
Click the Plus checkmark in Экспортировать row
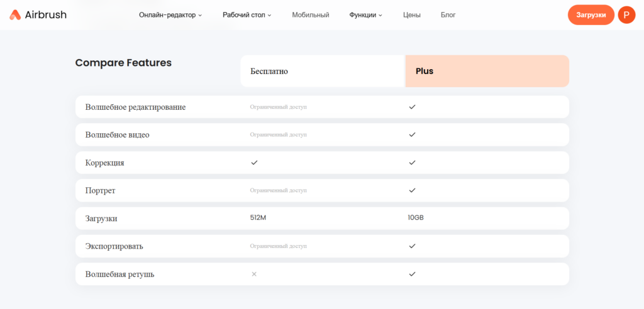[x=413, y=246]
